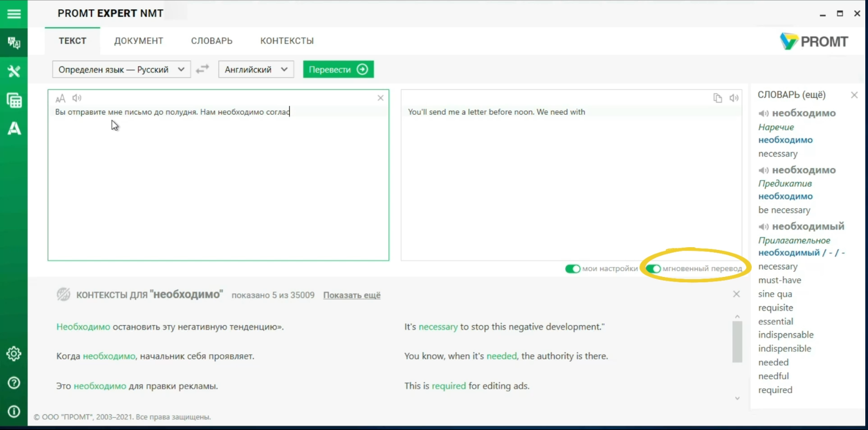Open target language Английский dropdown
This screenshot has width=868, height=430.
(256, 69)
